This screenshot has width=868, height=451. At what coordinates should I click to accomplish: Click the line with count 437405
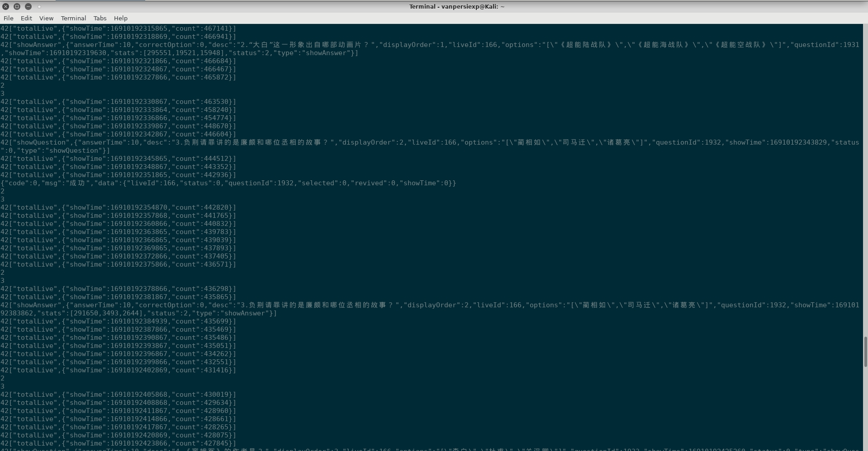[118, 256]
